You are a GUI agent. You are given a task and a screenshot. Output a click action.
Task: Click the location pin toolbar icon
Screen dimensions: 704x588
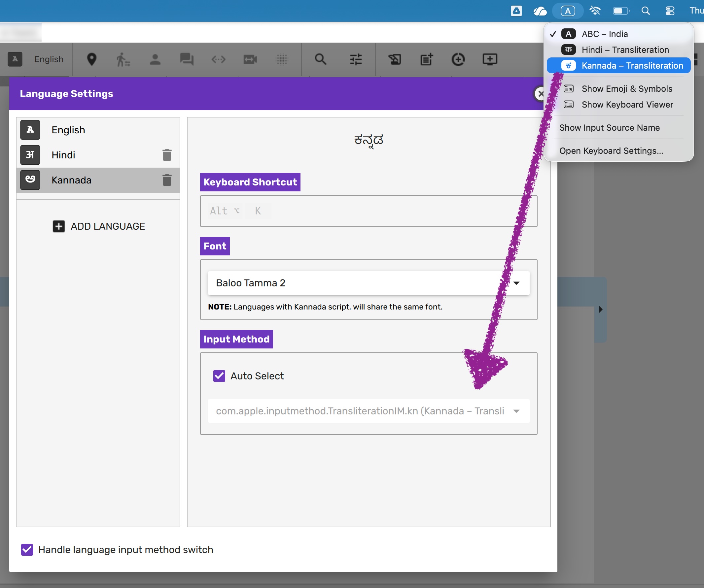point(91,59)
